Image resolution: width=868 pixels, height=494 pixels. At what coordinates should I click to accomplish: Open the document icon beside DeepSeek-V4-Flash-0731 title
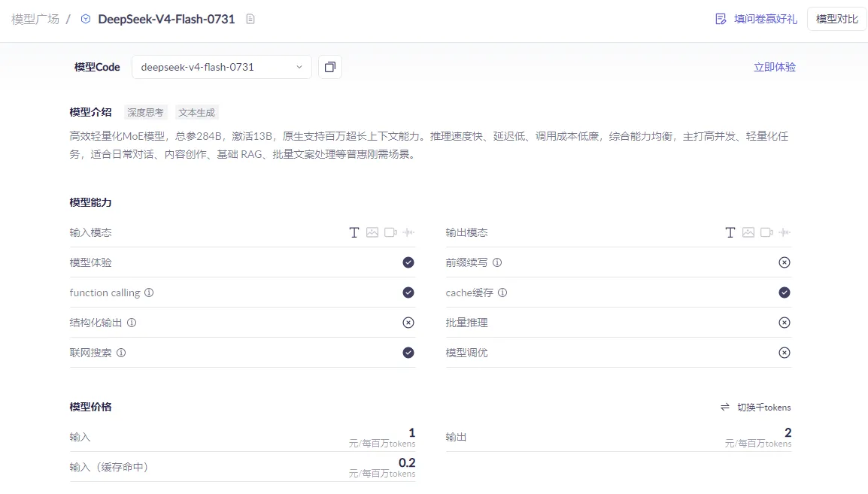(250, 20)
